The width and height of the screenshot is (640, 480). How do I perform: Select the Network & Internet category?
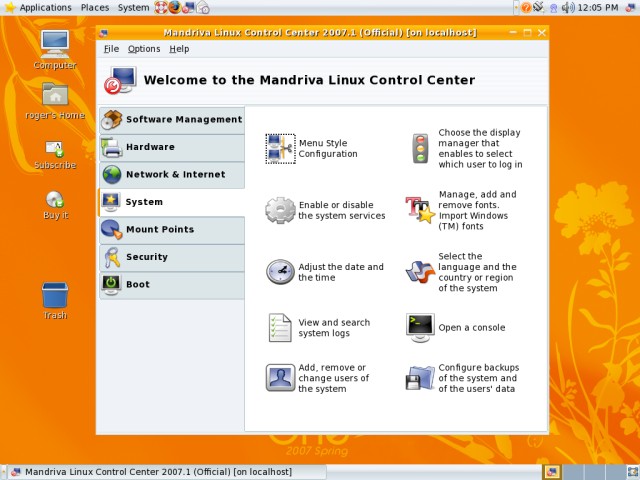[x=172, y=175]
